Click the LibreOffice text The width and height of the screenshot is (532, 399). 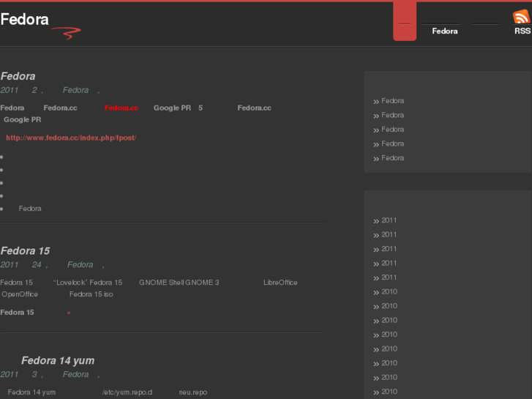point(280,283)
